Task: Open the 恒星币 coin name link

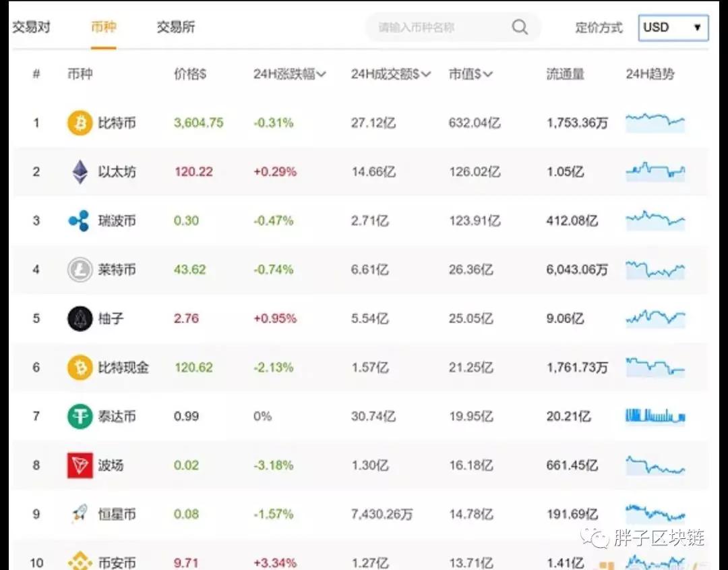Action: point(117,514)
